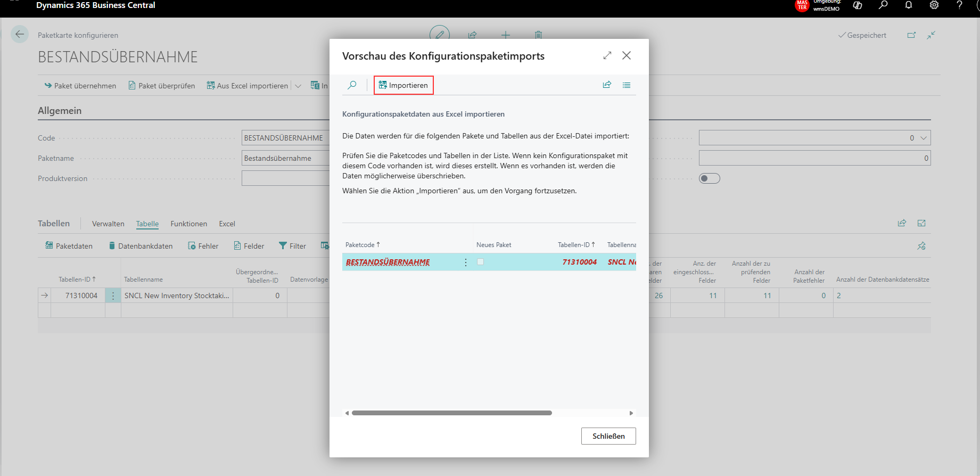Click the scroll-right arrow of the dialog scrollbar
980x476 pixels.
point(631,413)
